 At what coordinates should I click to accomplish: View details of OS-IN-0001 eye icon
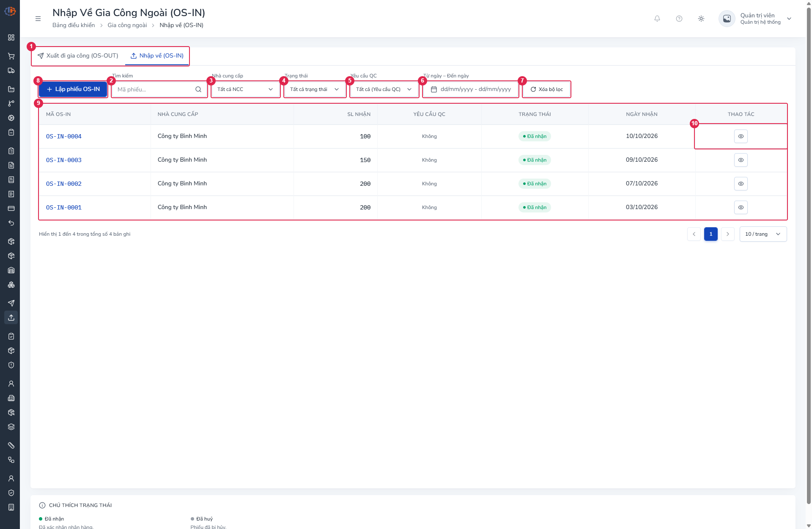[x=741, y=207]
